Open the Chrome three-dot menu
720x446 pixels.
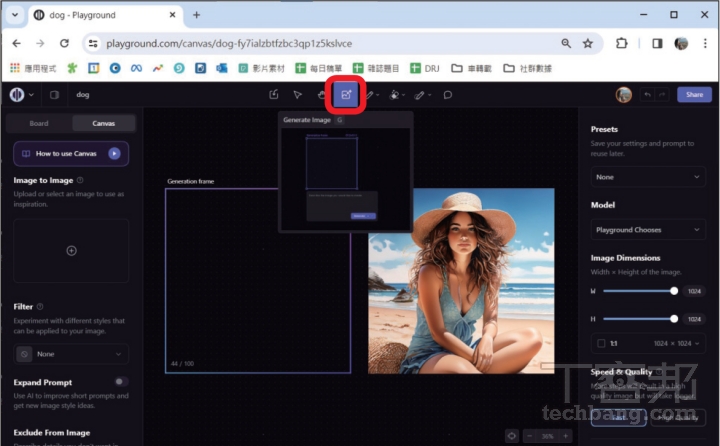(705, 43)
